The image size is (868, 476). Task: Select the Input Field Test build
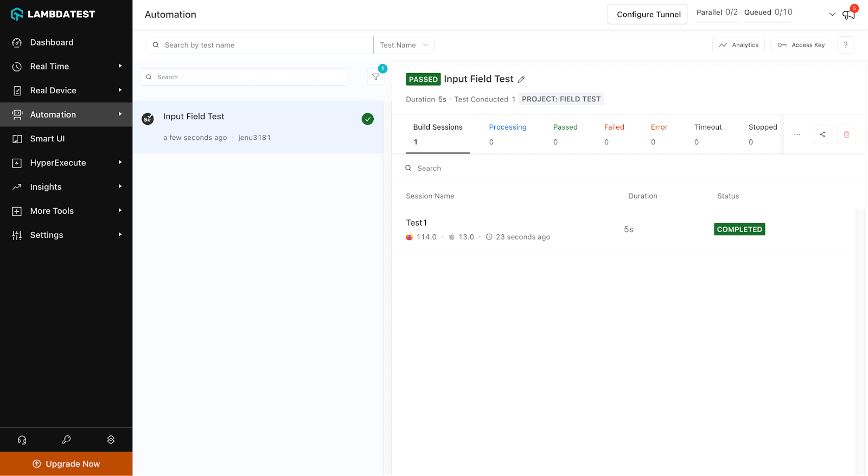[258, 127]
